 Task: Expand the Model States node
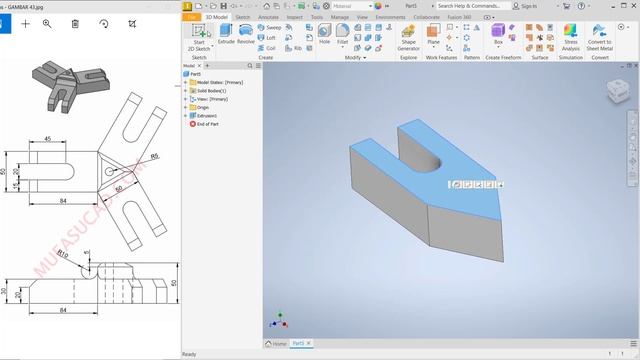coord(186,82)
